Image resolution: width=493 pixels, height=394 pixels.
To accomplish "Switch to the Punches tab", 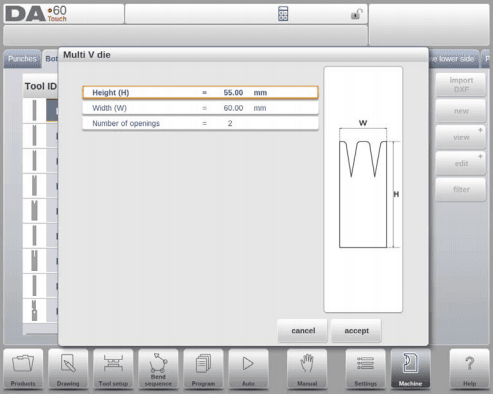I will [22, 59].
